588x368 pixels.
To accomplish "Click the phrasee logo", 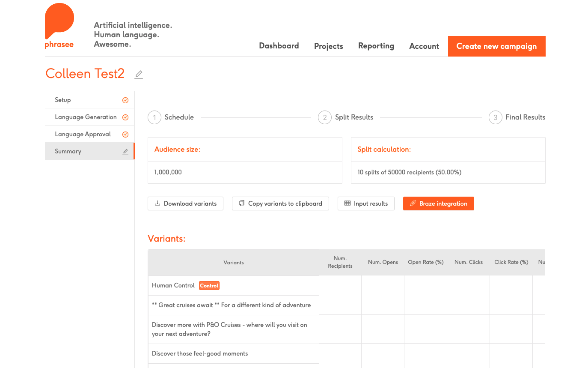I will click(x=59, y=26).
